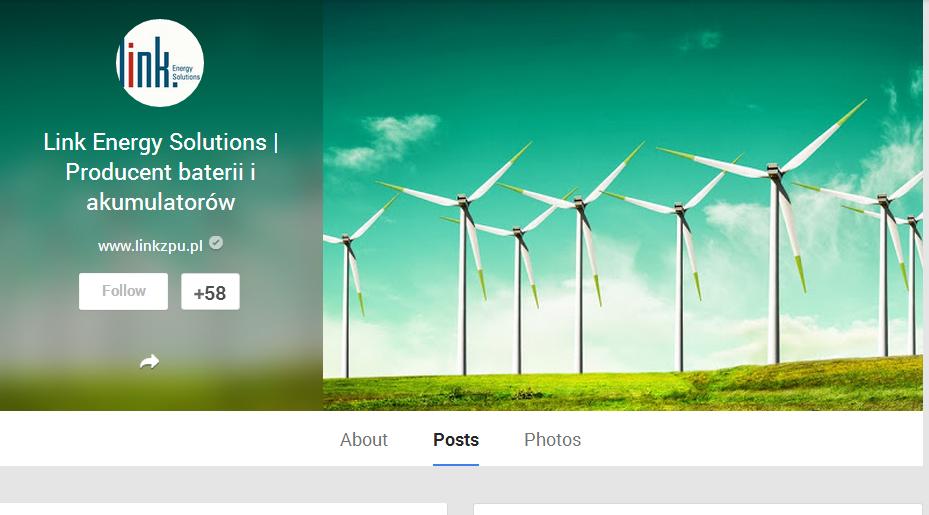Click the left post card below tabs

point(223,509)
